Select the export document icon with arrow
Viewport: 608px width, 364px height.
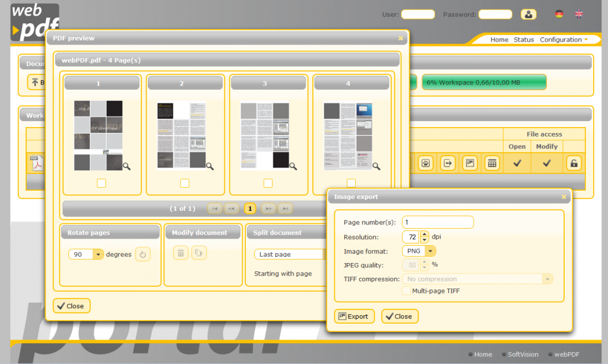tap(447, 163)
